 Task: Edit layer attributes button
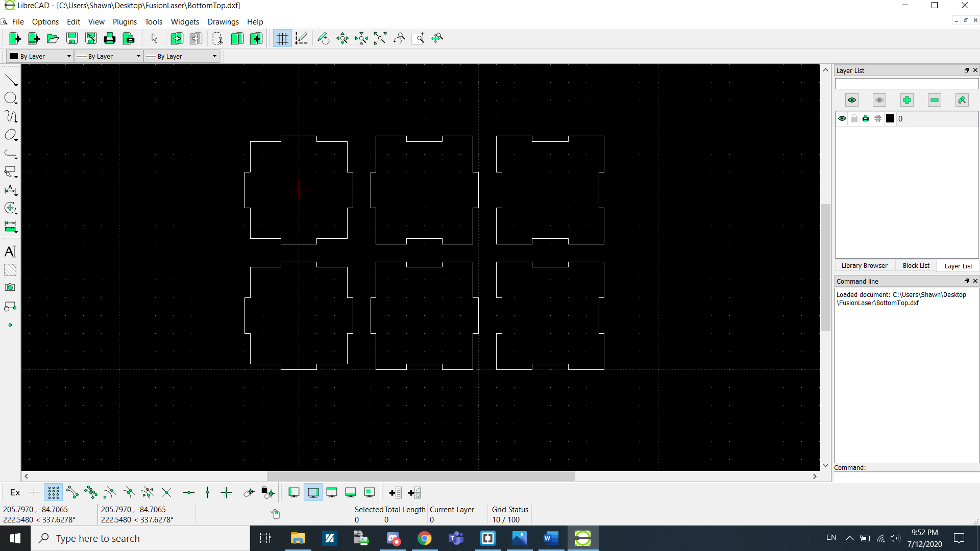coord(962,100)
